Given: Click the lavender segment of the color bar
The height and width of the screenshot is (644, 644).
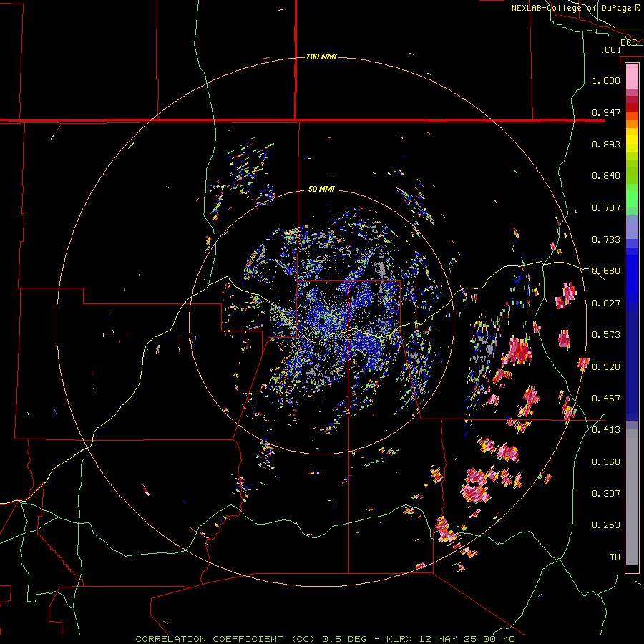Looking at the screenshot, I should (x=632, y=228).
